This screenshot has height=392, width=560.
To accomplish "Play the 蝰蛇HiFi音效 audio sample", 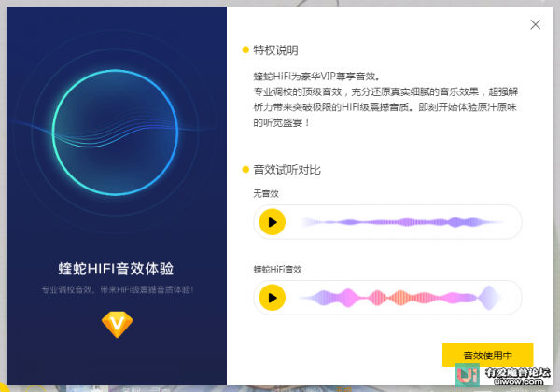I will tap(272, 298).
